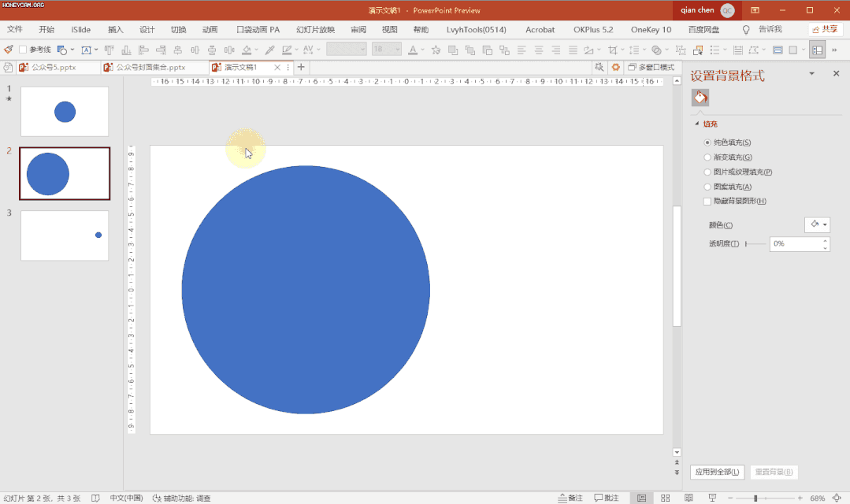Select slide 3 thumbnail
This screenshot has height=504, width=850.
(x=65, y=235)
